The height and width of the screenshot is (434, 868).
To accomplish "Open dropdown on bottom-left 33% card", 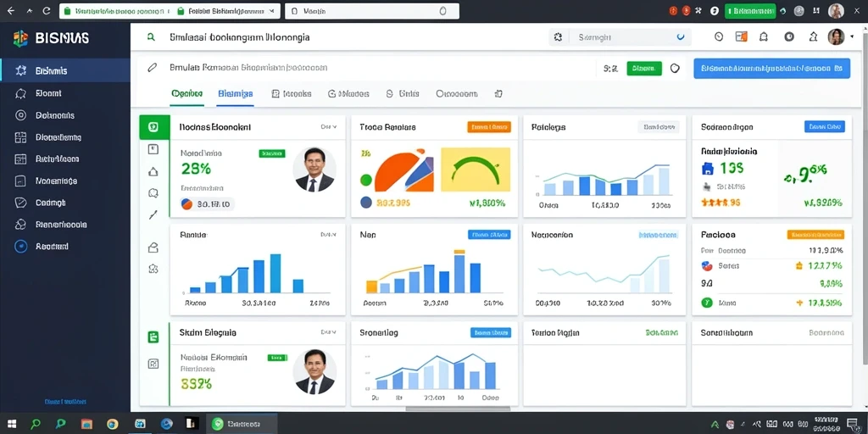I will [328, 332].
